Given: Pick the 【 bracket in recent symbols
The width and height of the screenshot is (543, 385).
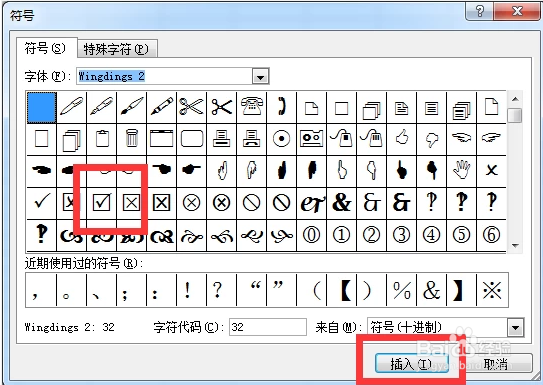Looking at the screenshot, I should (x=342, y=290).
